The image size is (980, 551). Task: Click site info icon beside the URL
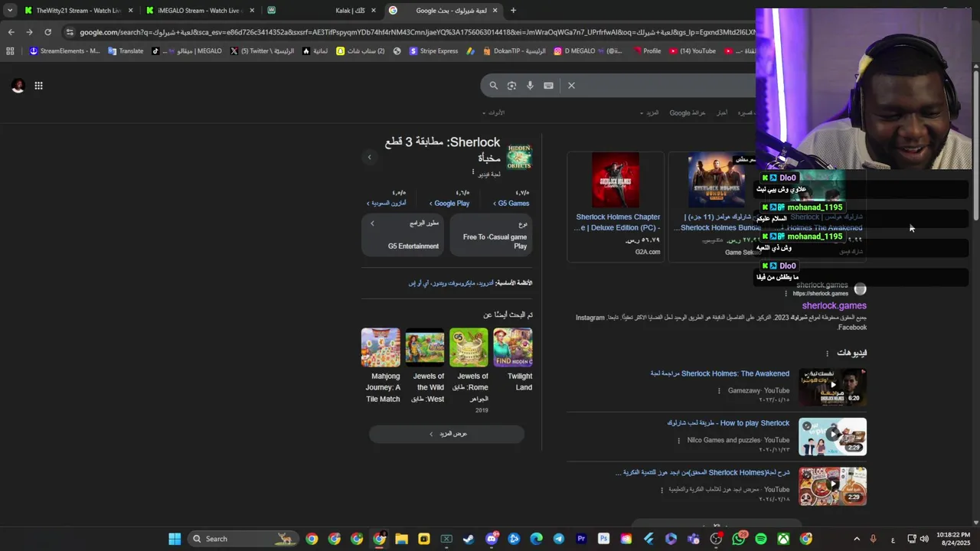coord(70,32)
